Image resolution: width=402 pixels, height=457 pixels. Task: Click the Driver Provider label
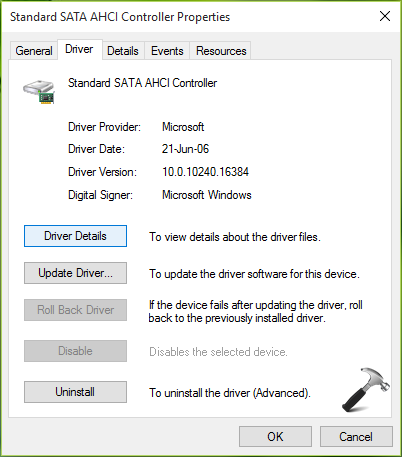click(104, 127)
